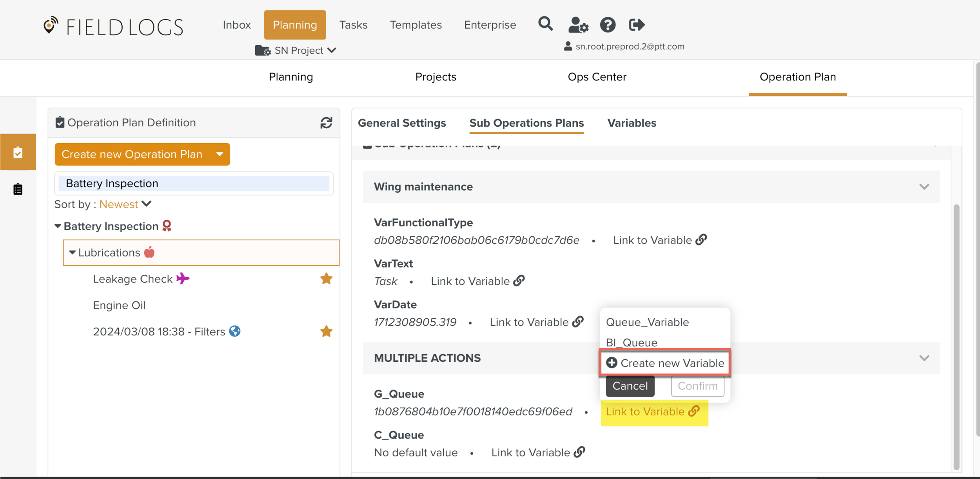Viewport: 980px width, 479px height.
Task: Expand the Wing maintenance section chevron
Action: [x=924, y=187]
